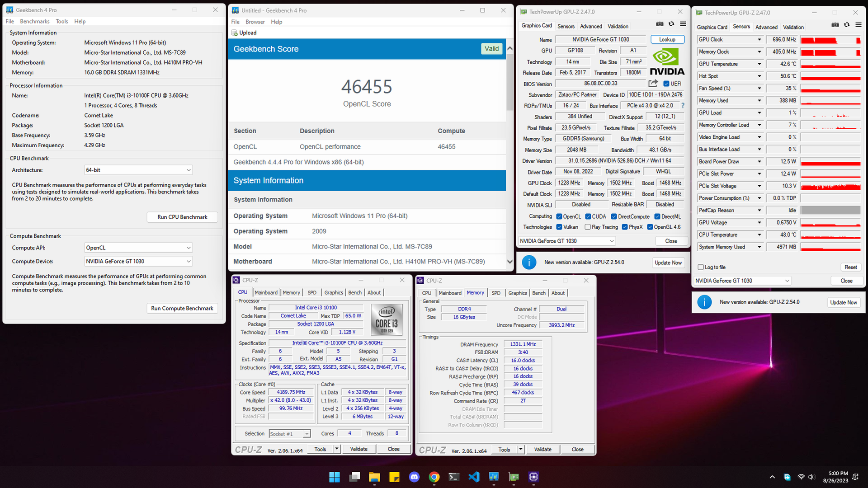Open the GPU selector dropdown in GPU-Z Sensors window

(x=742, y=281)
